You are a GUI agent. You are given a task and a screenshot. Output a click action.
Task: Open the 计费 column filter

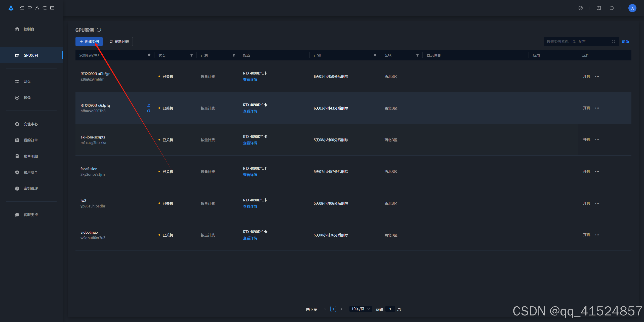[x=234, y=55]
